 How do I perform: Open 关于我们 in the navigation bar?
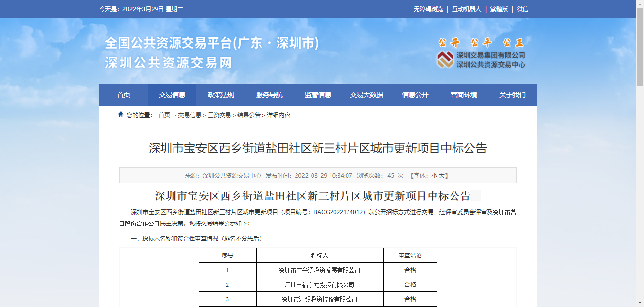tap(512, 95)
